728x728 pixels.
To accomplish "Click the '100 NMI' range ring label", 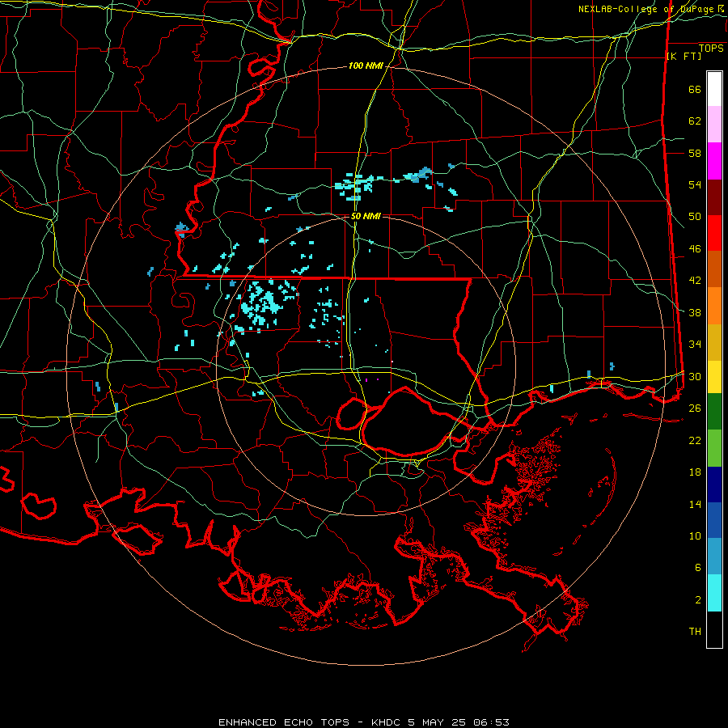I will [x=366, y=66].
